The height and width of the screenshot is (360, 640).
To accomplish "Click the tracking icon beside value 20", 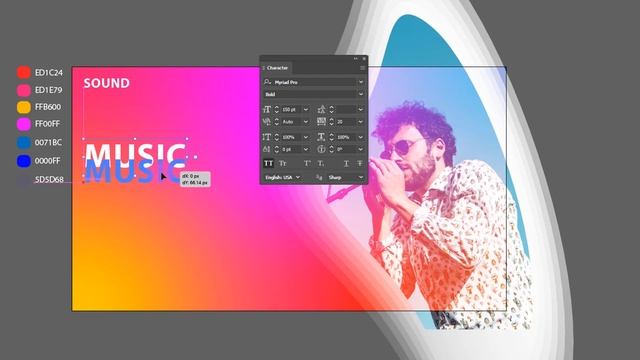I will 322,122.
